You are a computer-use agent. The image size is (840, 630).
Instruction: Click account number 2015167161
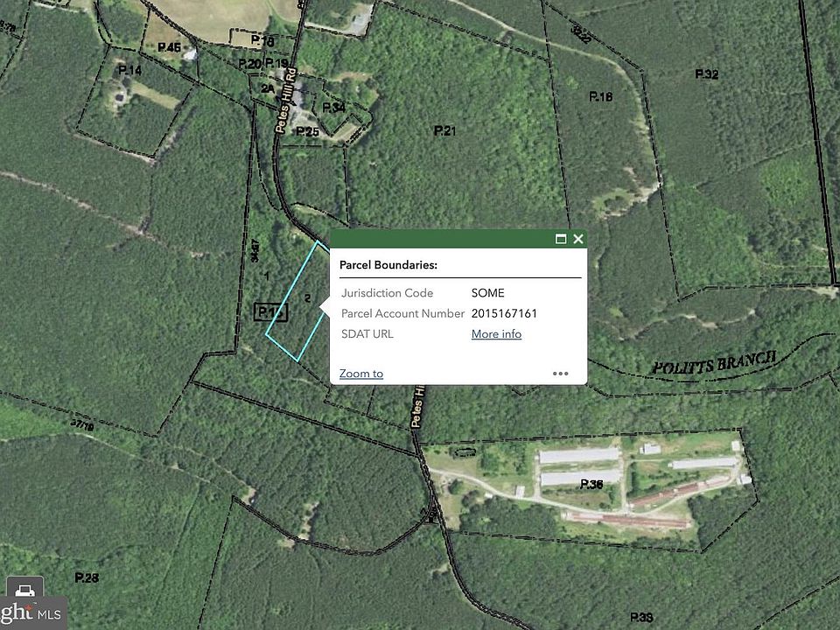pyautogui.click(x=504, y=313)
